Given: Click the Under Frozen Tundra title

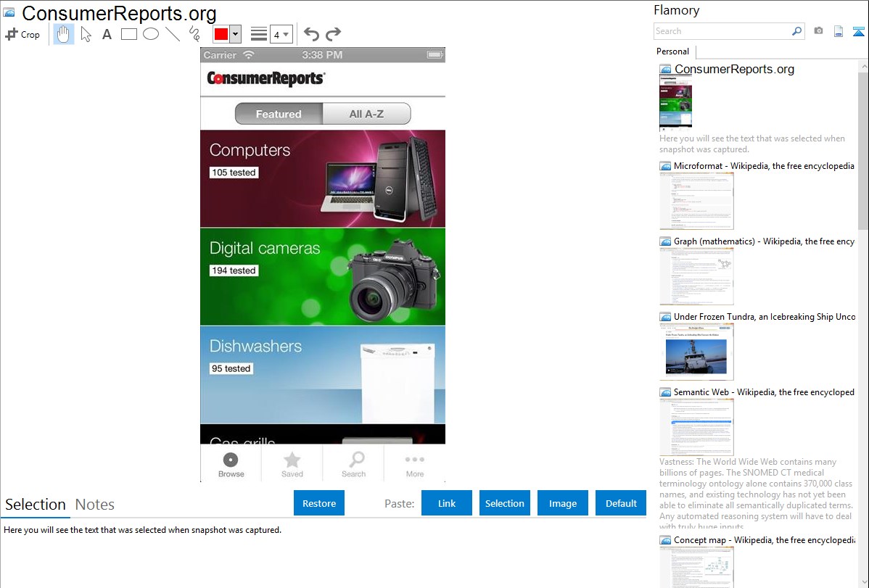Looking at the screenshot, I should tap(765, 316).
